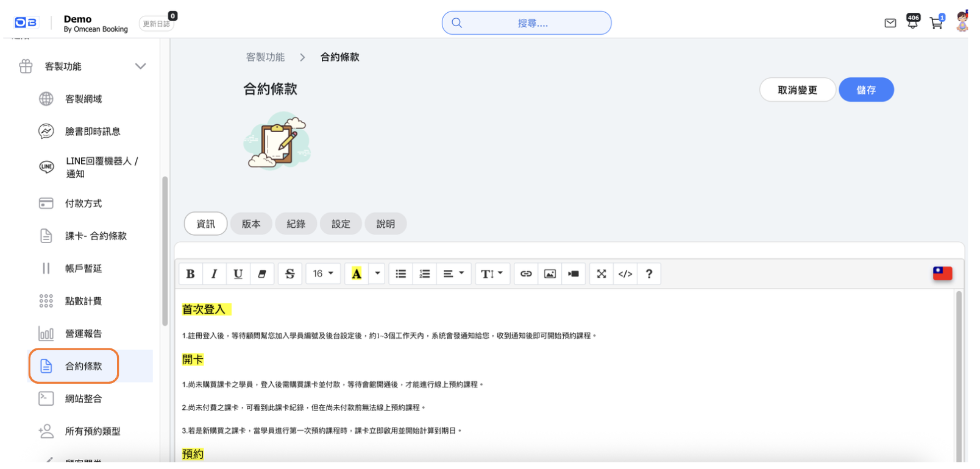Open the paragraph alignment dropdown
Image resolution: width=980 pixels, height=469 pixels.
pos(453,274)
